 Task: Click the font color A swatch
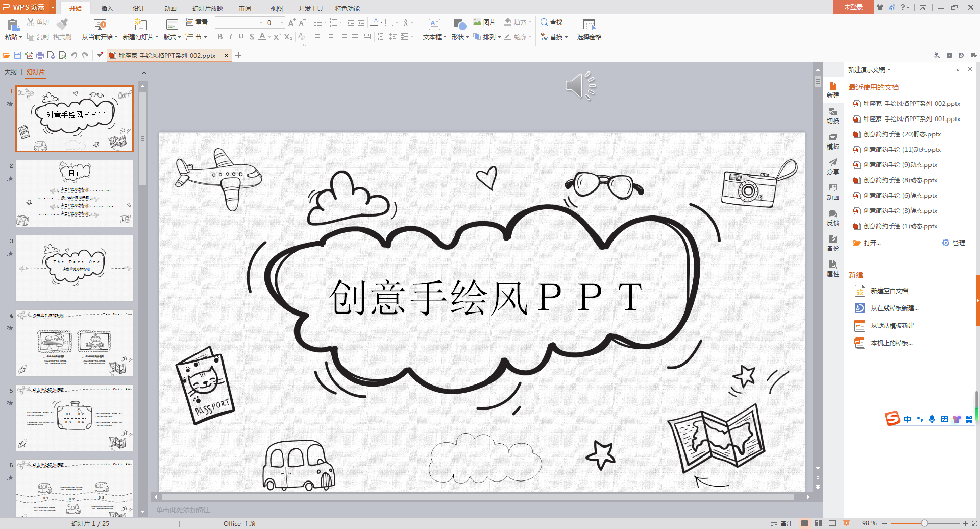(262, 37)
